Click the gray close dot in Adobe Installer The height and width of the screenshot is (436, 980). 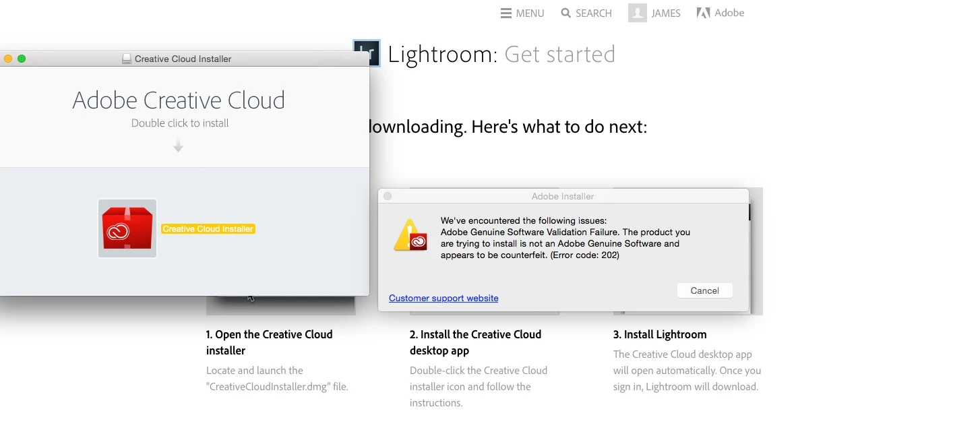[388, 196]
